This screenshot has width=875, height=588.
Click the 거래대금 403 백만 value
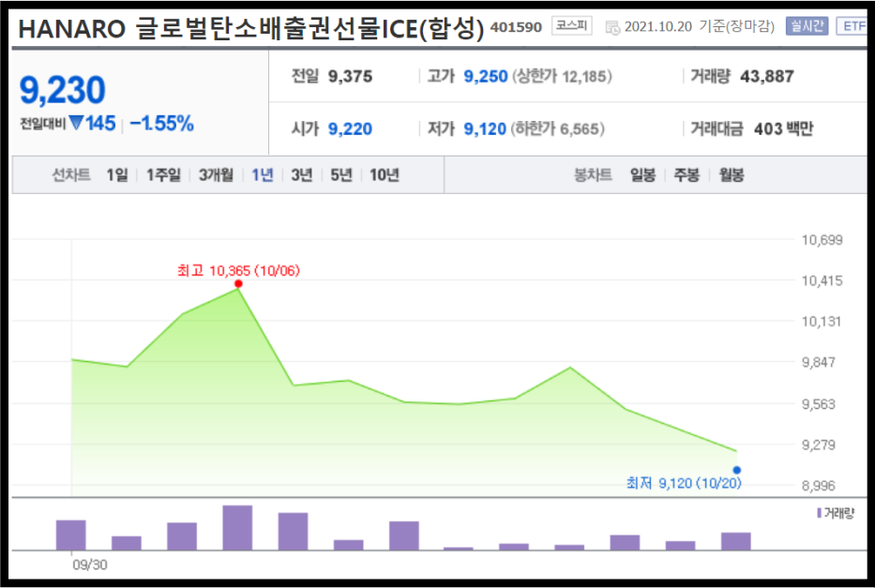coord(783,128)
